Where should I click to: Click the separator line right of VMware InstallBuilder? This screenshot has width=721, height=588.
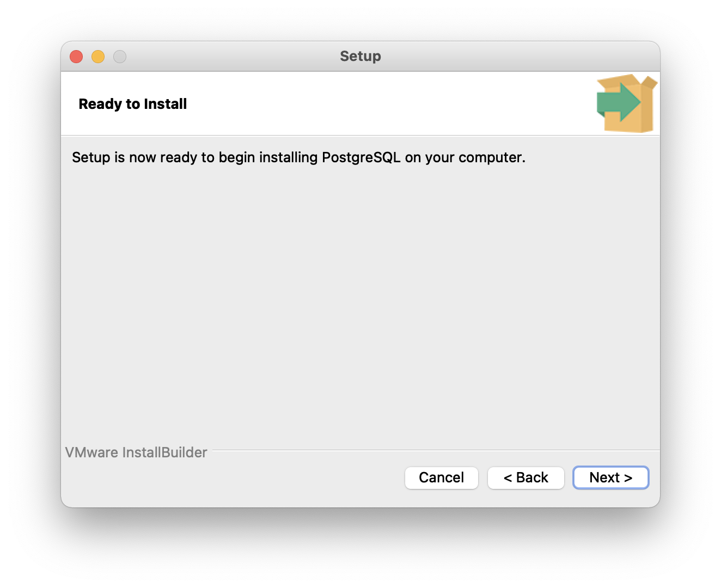pyautogui.click(x=436, y=450)
